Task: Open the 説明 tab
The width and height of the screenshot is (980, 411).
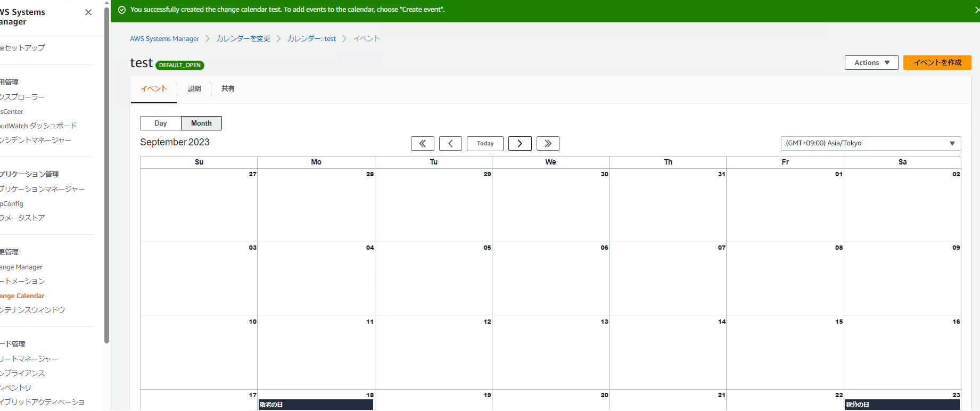Action: coord(194,89)
